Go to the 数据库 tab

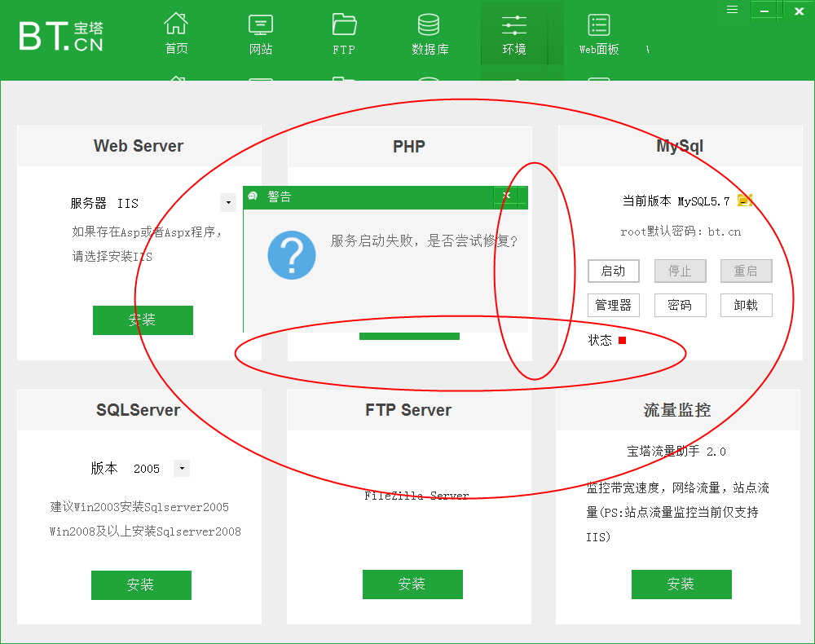[x=430, y=33]
